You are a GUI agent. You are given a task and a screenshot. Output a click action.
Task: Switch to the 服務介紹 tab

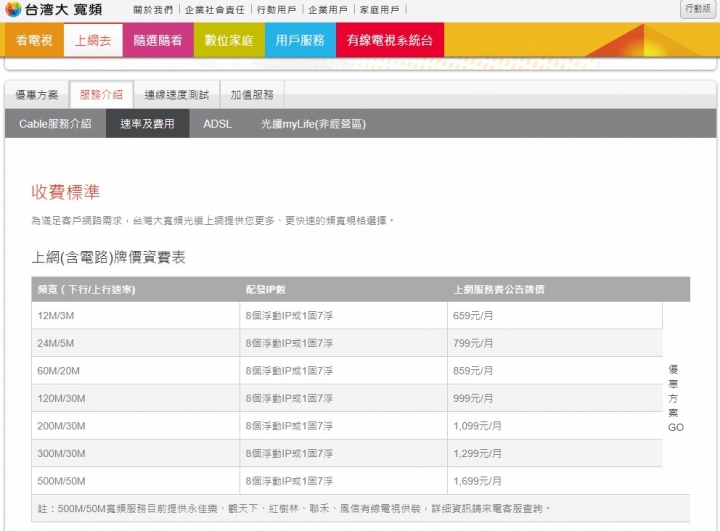coord(100,95)
